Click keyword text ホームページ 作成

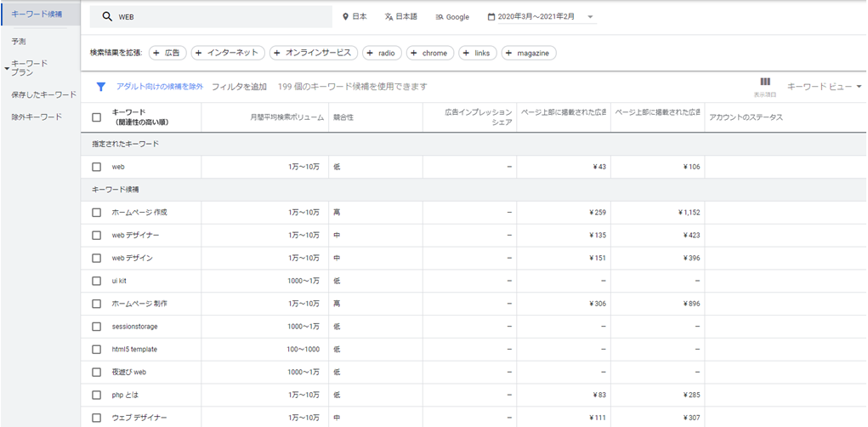click(x=139, y=213)
